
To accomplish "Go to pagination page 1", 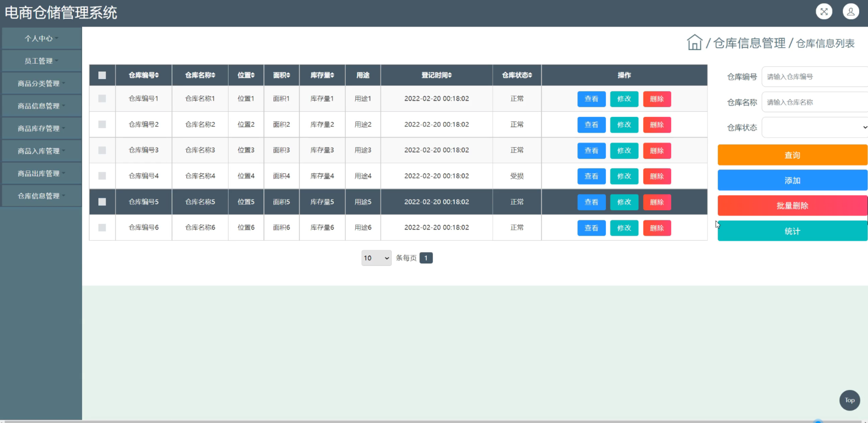I will tap(426, 258).
